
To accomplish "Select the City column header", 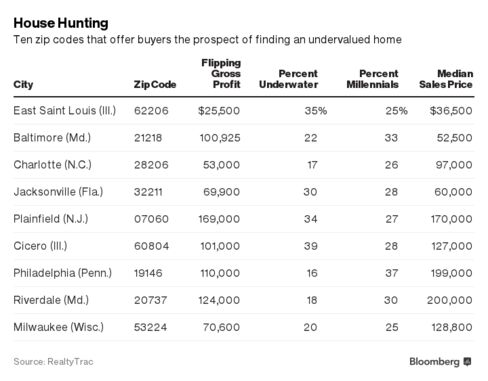I will (23, 84).
